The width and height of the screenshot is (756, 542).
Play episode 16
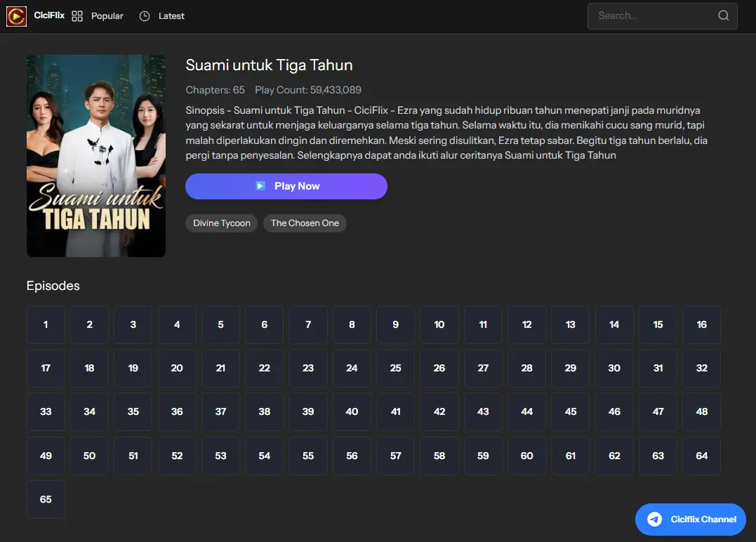point(701,324)
